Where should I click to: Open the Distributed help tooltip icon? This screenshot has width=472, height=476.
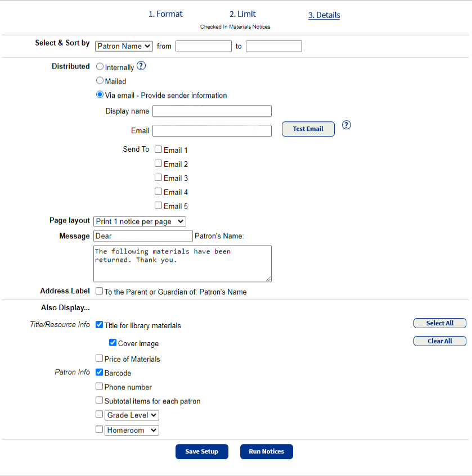pos(141,66)
